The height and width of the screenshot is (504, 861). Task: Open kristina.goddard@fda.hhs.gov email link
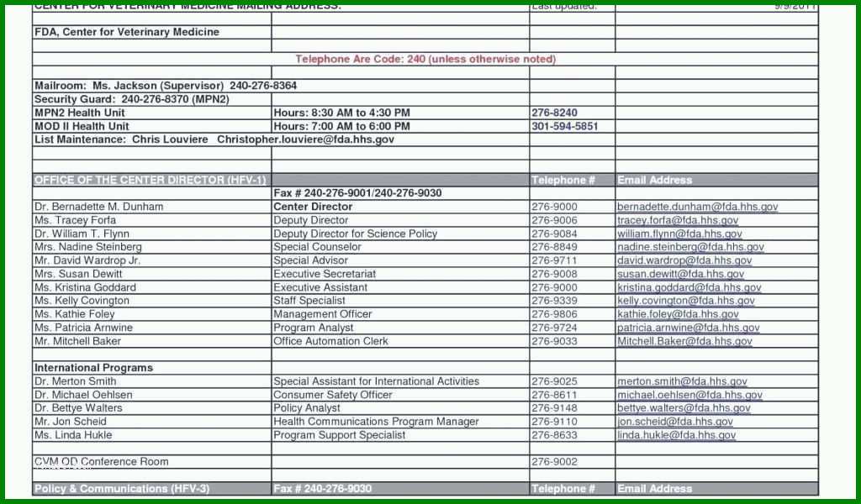[x=689, y=287]
